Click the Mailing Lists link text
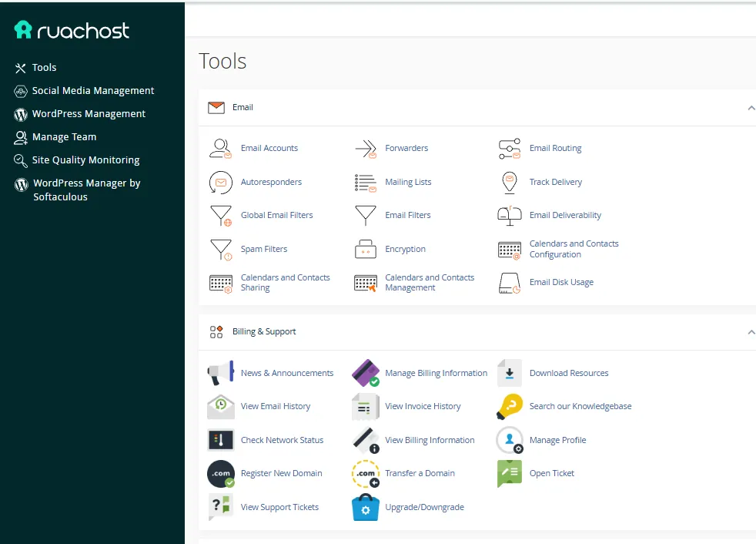 pos(408,182)
